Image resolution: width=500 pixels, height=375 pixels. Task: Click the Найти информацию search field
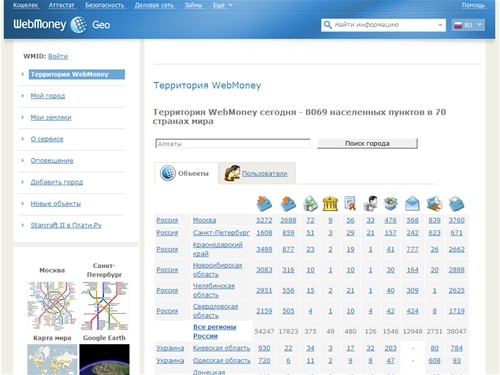[x=383, y=25]
